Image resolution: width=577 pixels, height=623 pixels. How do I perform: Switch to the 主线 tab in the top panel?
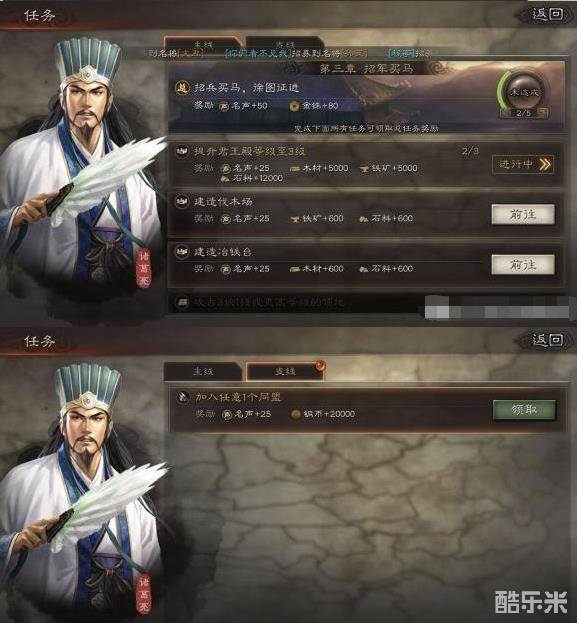point(203,44)
